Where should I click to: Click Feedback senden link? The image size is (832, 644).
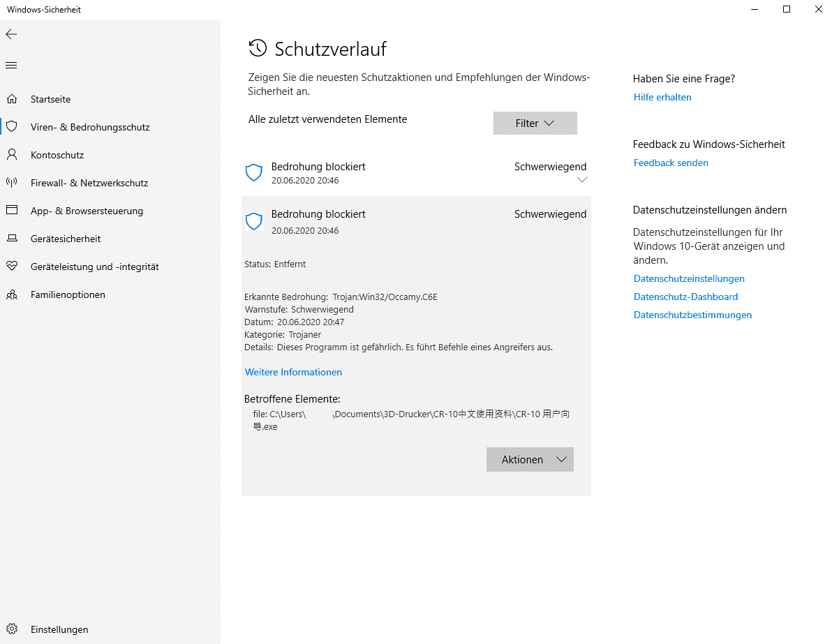point(671,163)
